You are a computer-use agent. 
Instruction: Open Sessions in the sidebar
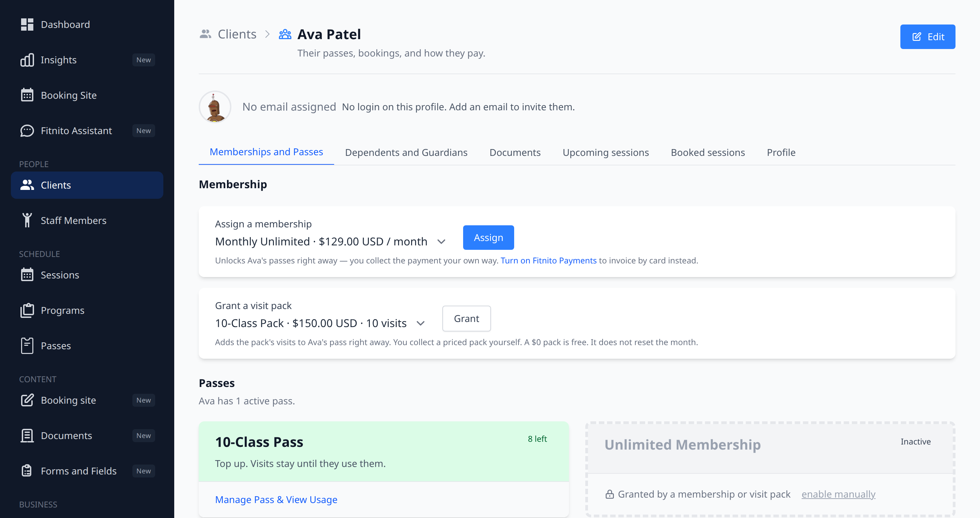(x=87, y=275)
